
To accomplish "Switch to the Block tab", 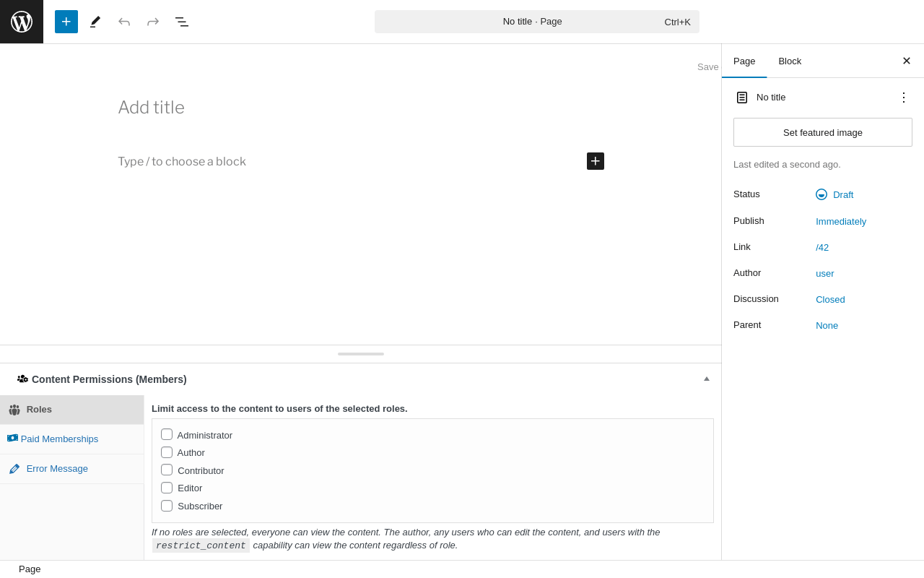I will point(790,61).
